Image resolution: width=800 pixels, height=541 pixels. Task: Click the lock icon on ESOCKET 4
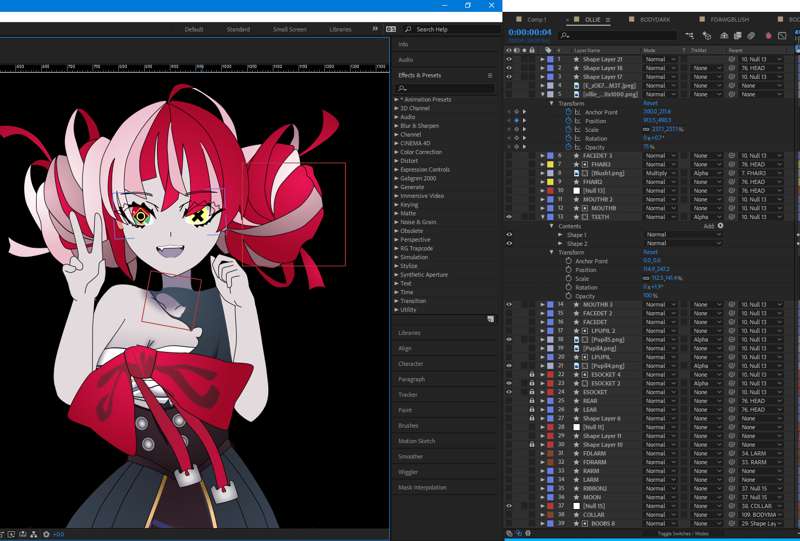pos(532,374)
